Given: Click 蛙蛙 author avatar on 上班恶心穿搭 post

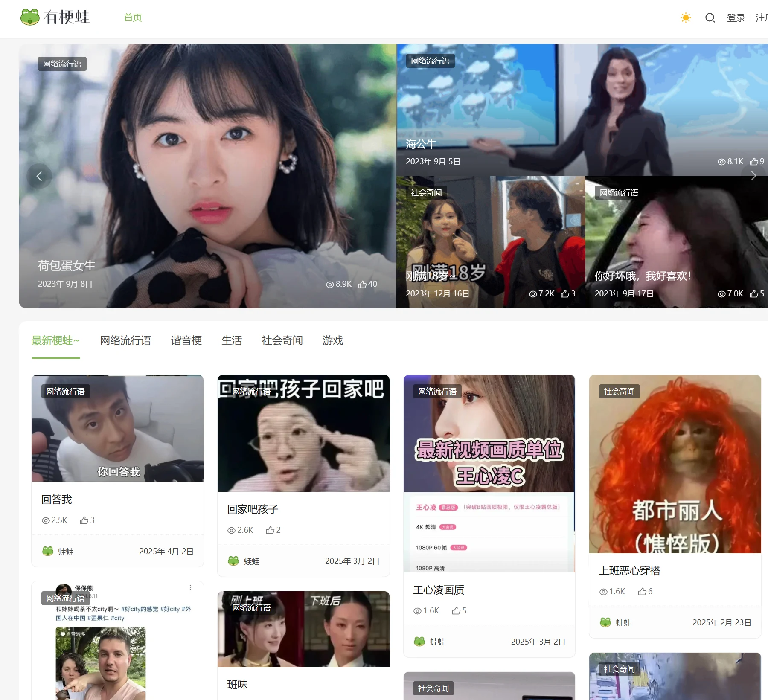Looking at the screenshot, I should [605, 622].
